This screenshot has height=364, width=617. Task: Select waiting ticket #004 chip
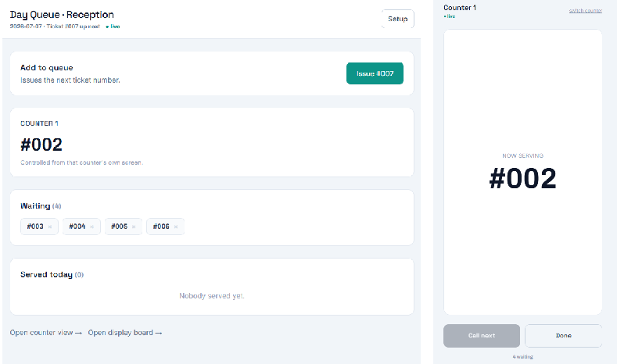tap(81, 227)
